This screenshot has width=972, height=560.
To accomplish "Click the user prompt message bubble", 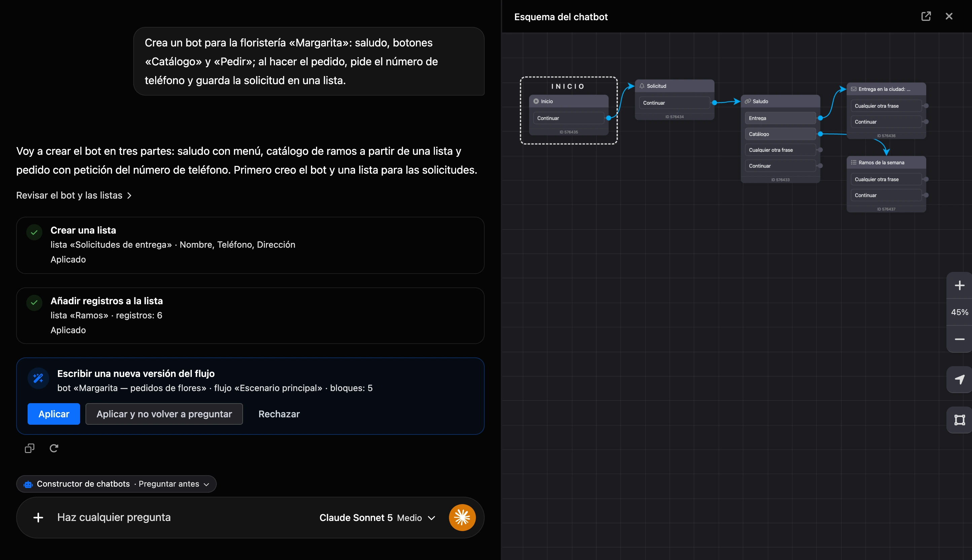I will [309, 61].
